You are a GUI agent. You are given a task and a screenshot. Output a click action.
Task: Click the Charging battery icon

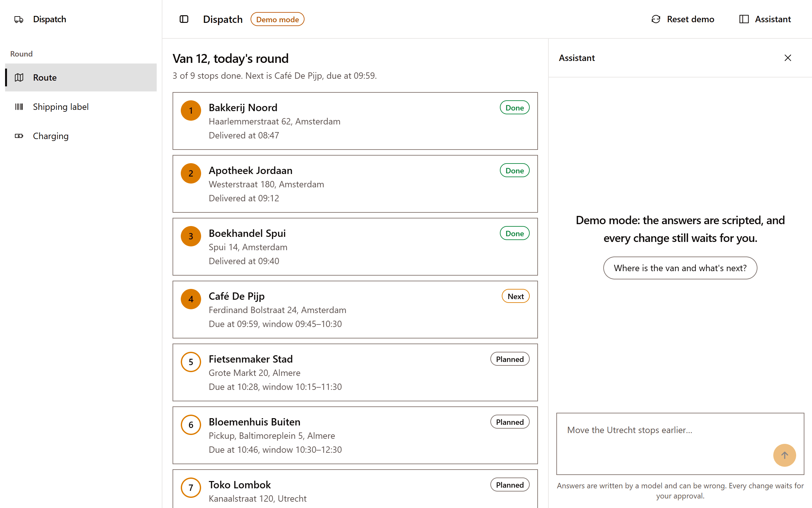(19, 136)
